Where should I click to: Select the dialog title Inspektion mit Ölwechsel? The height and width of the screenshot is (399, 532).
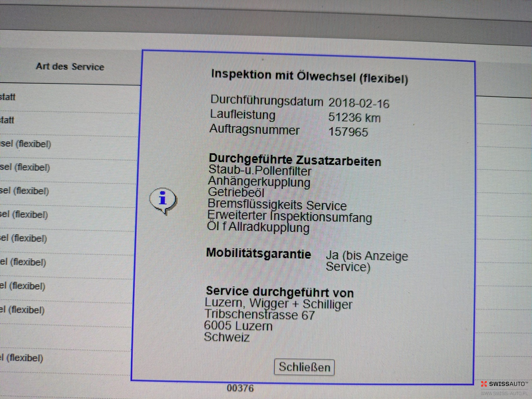(x=309, y=76)
